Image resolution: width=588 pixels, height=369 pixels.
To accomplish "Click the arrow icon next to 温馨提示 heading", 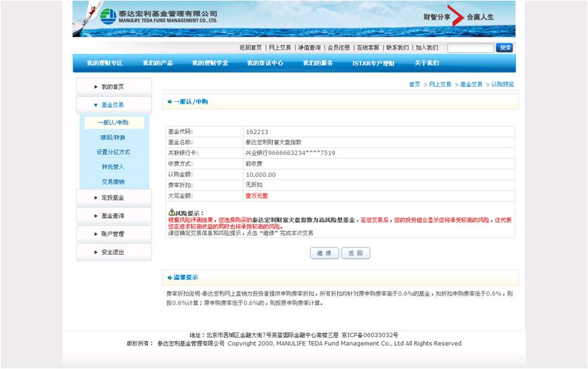I will tap(170, 278).
